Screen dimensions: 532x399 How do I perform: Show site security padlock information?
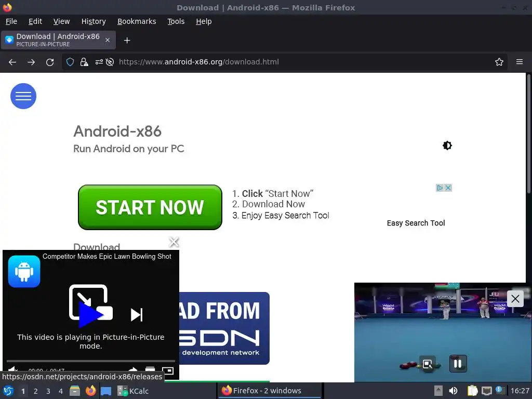click(84, 62)
